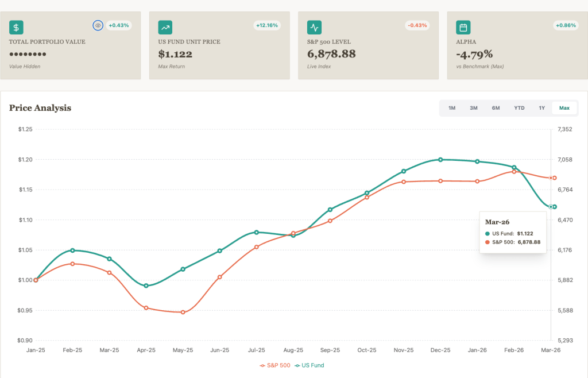Click the +12.16% badge on US Fund card

[x=266, y=25]
